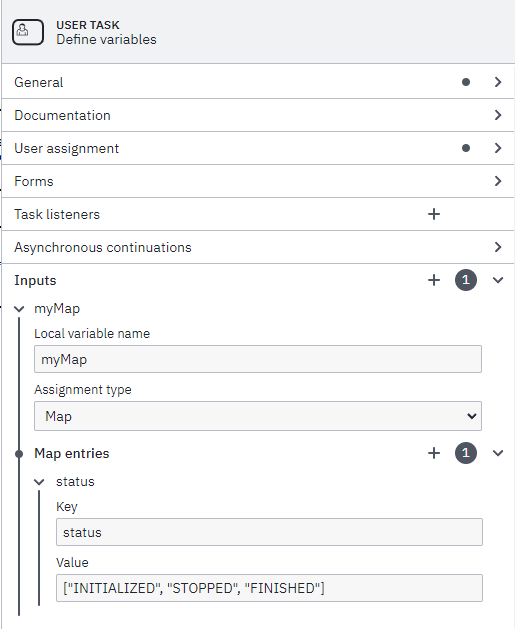Collapse the Inputs section chevron
The width and height of the screenshot is (515, 629).
498,280
